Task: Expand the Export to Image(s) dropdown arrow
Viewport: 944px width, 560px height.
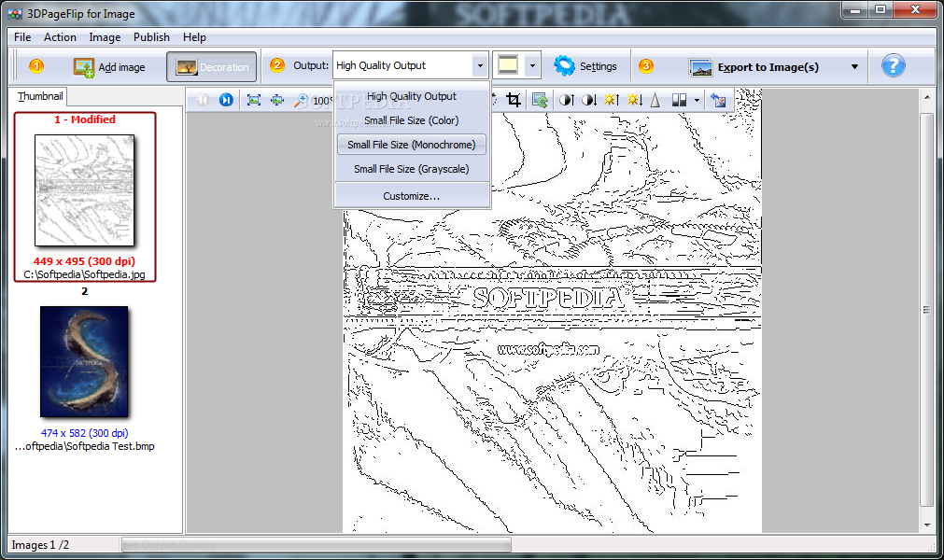Action: pyautogui.click(x=854, y=67)
